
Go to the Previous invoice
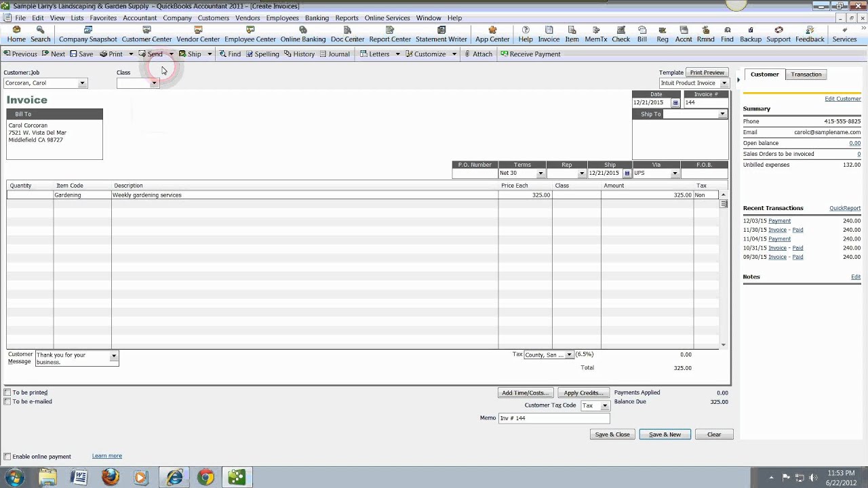20,54
